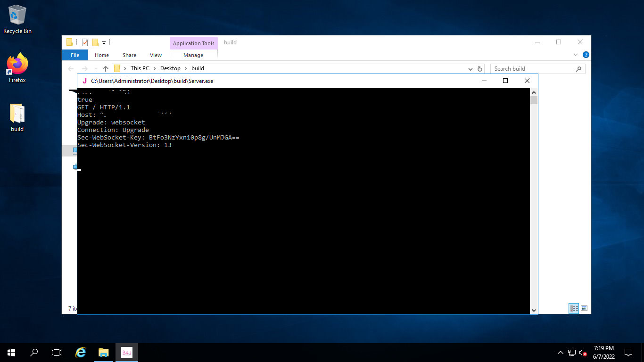Open Internet Explorer from the taskbar
Screen dimensions: 644x362
81,352
